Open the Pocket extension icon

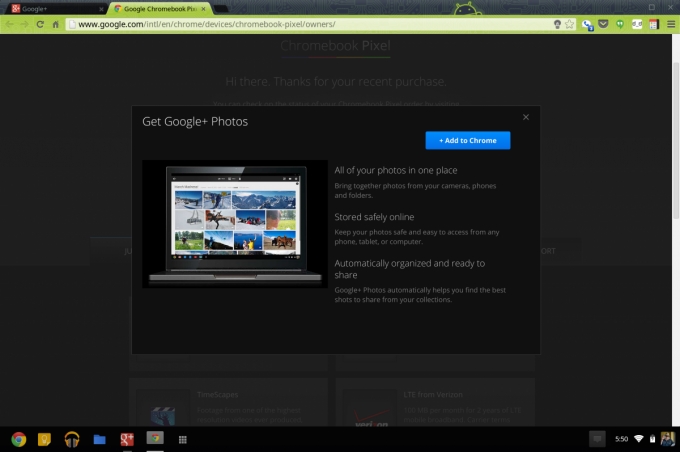point(603,24)
